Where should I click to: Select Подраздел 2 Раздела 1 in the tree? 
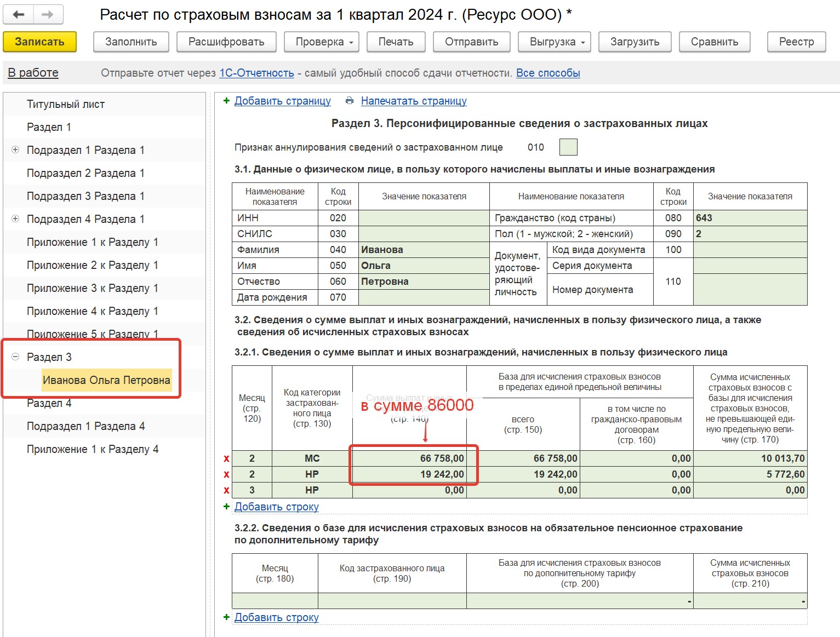click(x=85, y=173)
